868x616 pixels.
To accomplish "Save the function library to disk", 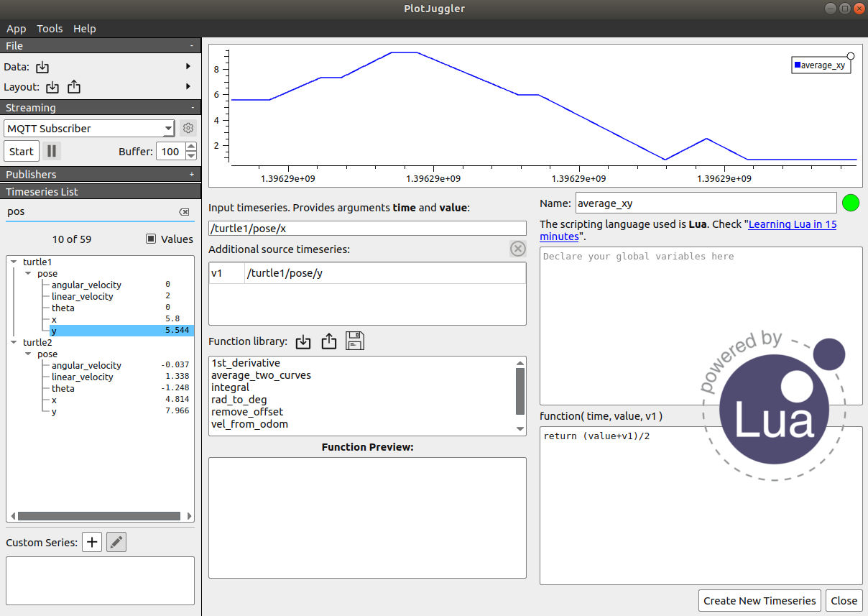I will pos(354,341).
